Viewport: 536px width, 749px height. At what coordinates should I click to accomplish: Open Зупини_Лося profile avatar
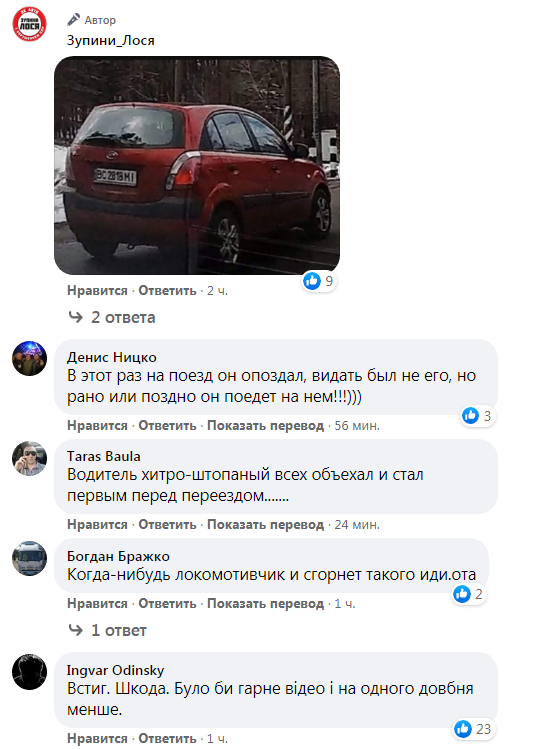[29, 24]
